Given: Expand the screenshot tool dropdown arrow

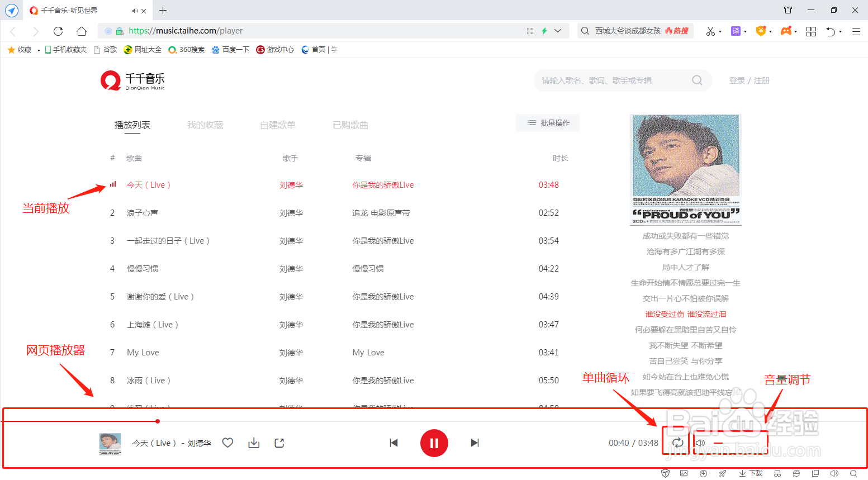Looking at the screenshot, I should coord(720,32).
